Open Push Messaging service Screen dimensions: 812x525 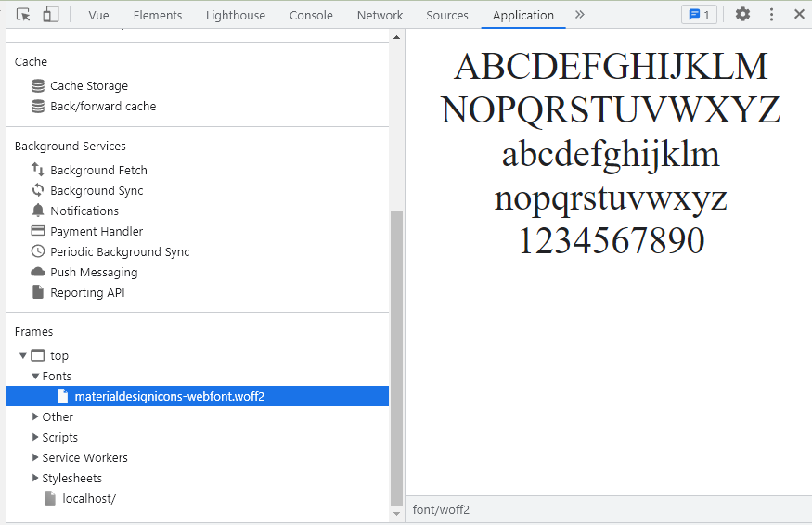[x=94, y=273]
